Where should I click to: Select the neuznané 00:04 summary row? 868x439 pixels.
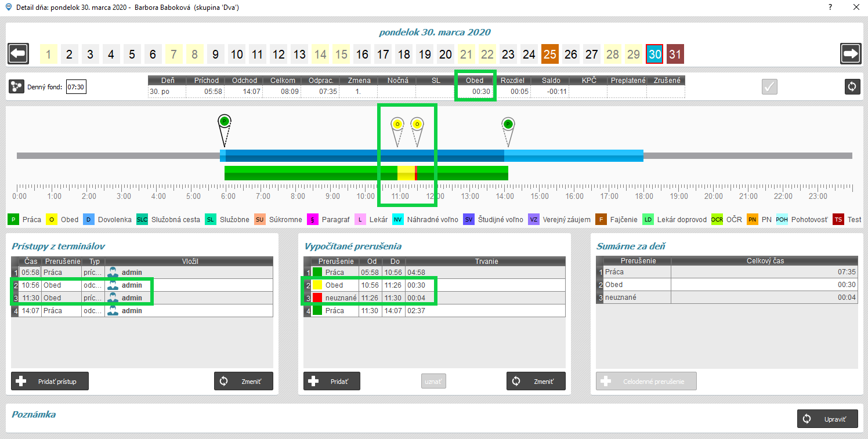coord(727,297)
